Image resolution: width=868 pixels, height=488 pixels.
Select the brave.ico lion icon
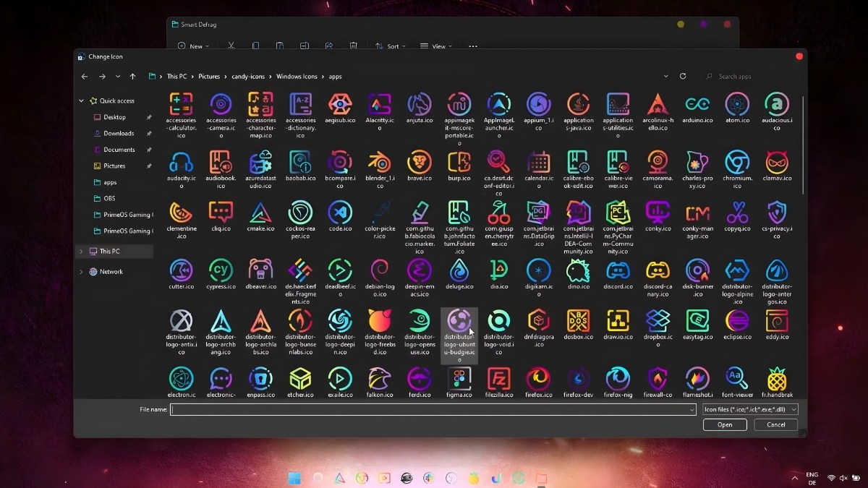click(x=420, y=166)
